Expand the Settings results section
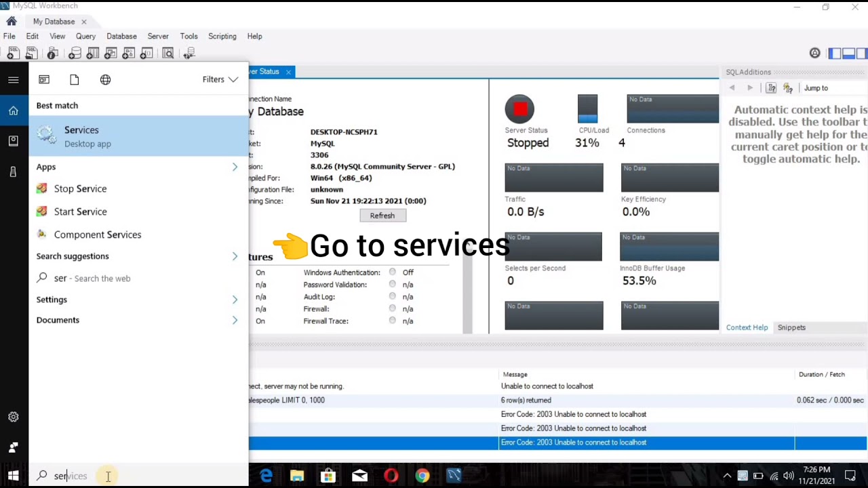The width and height of the screenshot is (868, 488). 235,300
